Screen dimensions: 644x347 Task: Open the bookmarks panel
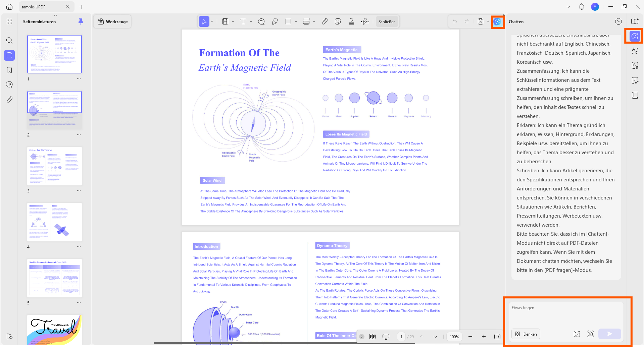pyautogui.click(x=9, y=70)
